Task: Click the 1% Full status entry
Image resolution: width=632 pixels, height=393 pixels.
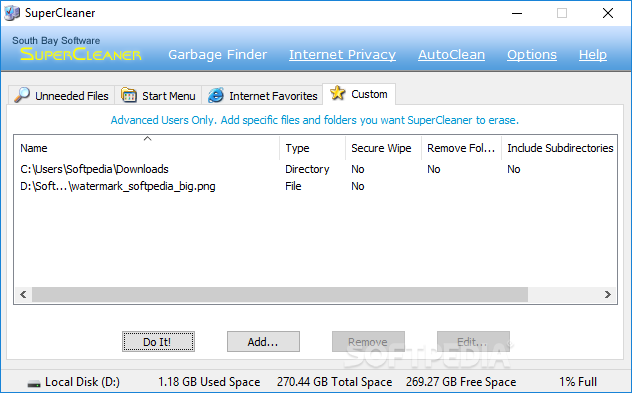Action: click(x=578, y=382)
